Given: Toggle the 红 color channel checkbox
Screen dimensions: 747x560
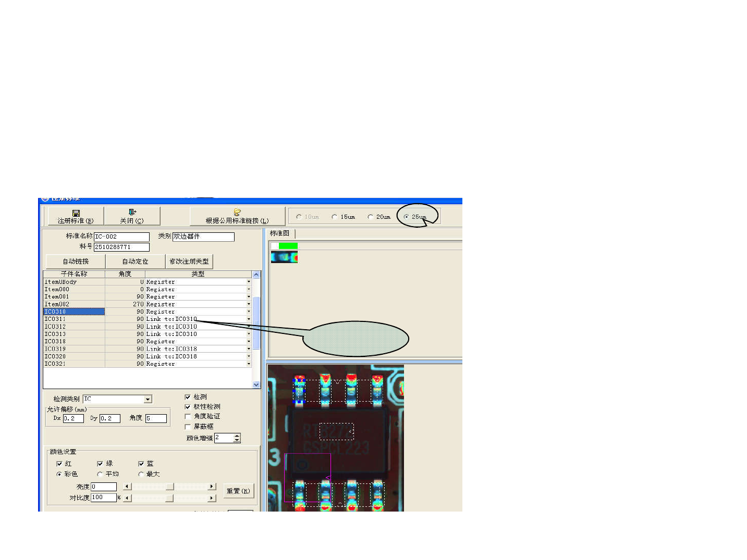Looking at the screenshot, I should click(x=59, y=464).
